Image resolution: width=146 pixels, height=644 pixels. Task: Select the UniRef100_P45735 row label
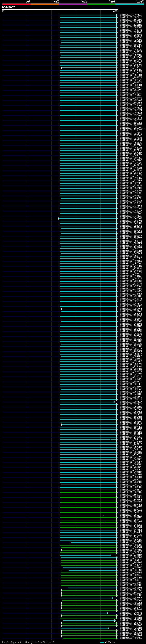click(x=131, y=148)
